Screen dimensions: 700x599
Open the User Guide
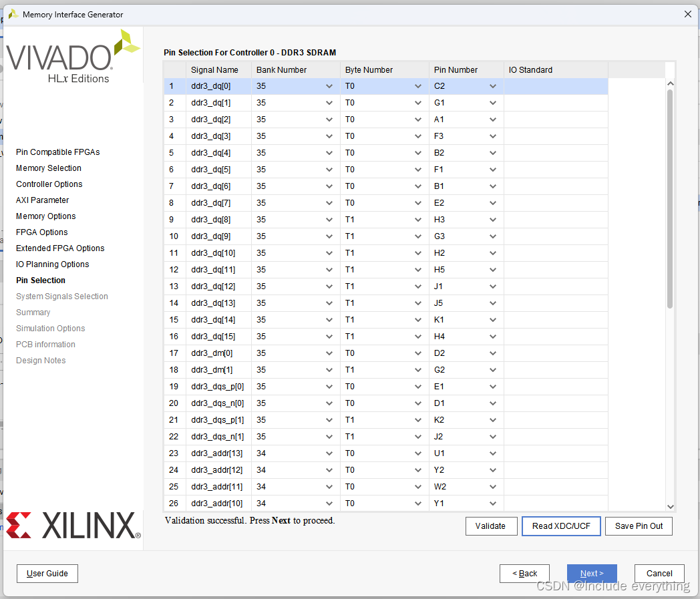point(47,574)
